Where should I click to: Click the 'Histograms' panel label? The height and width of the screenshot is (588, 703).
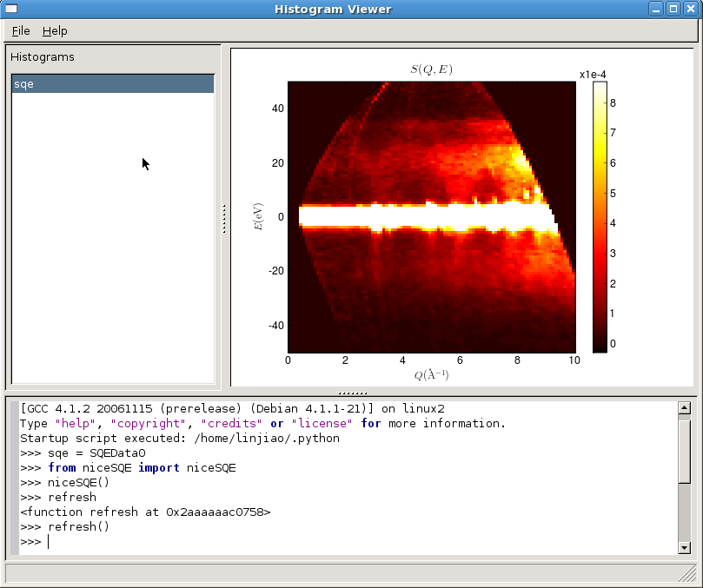click(x=42, y=57)
